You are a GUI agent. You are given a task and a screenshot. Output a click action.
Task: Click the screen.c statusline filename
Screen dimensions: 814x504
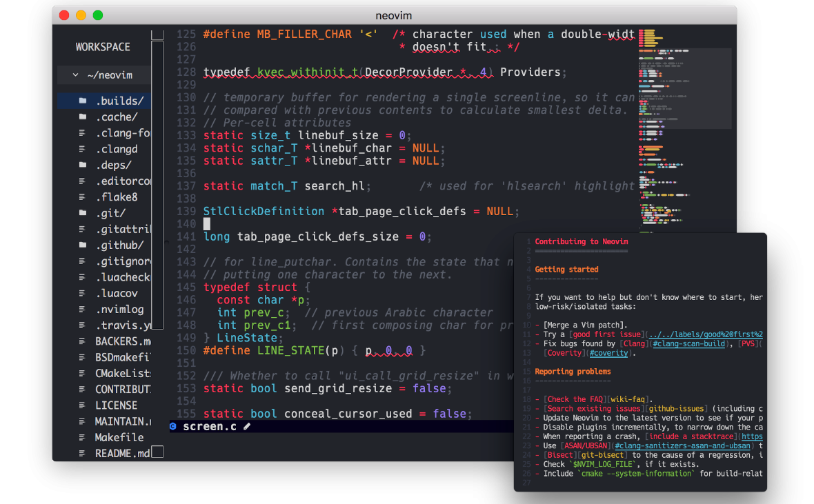209,427
